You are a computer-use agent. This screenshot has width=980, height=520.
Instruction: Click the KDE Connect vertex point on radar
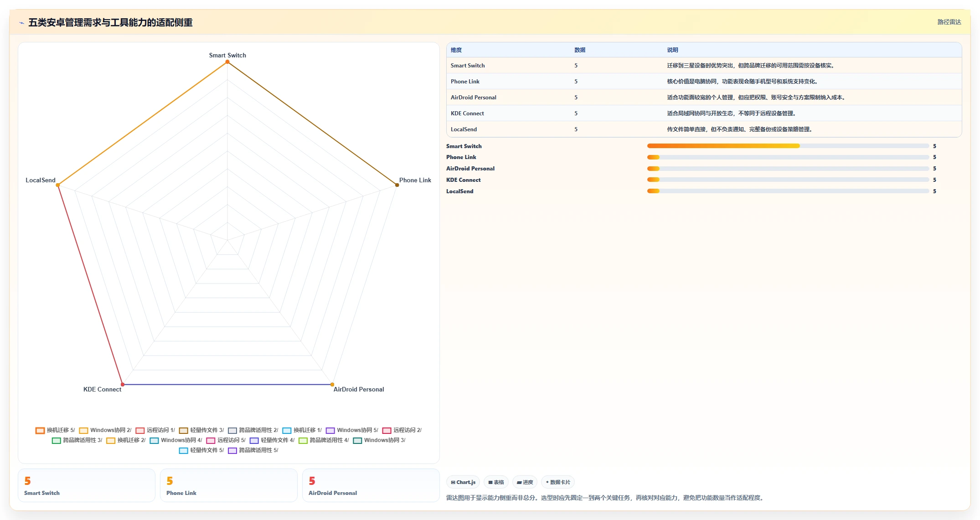coord(123,385)
